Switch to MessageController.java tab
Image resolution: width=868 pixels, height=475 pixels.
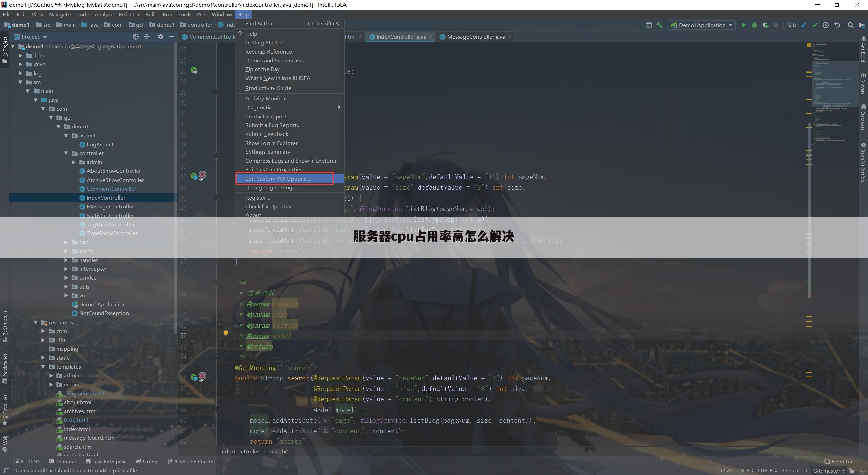coord(476,37)
